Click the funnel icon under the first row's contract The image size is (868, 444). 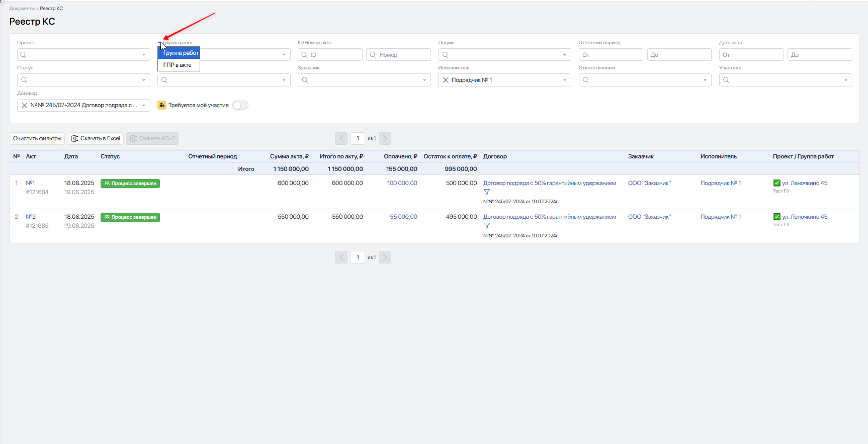click(x=486, y=192)
